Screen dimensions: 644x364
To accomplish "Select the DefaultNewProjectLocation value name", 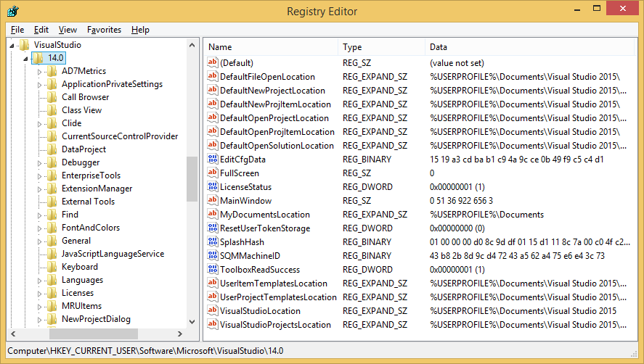I will tap(272, 91).
